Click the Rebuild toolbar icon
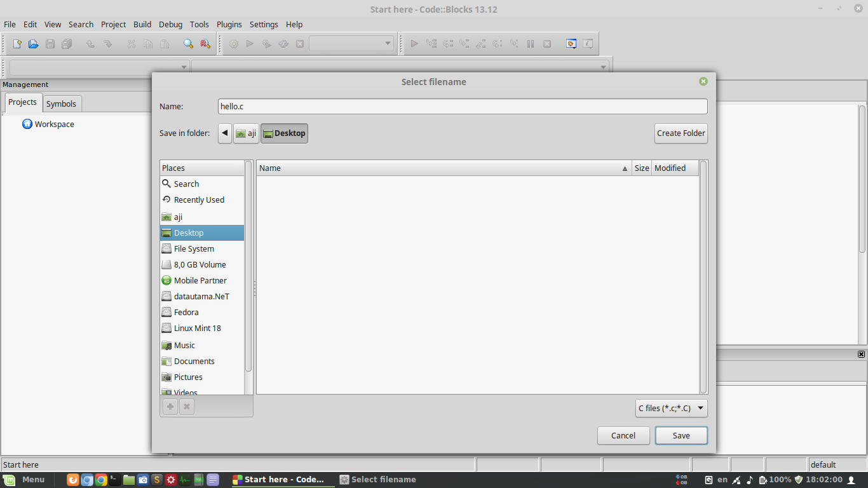 pyautogui.click(x=283, y=44)
